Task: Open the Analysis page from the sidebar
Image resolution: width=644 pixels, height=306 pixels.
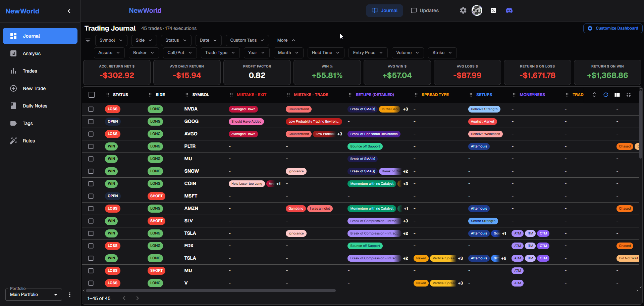Action: tap(32, 53)
